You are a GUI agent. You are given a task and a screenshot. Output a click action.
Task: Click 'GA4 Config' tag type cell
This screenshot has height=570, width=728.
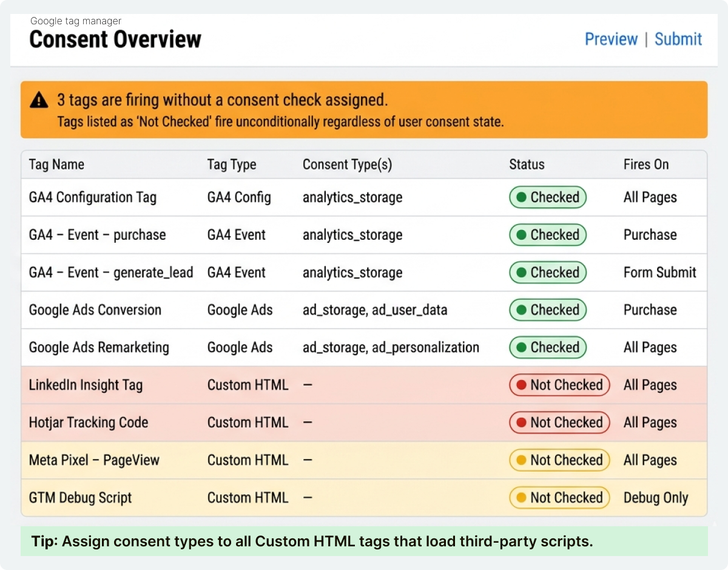(239, 198)
